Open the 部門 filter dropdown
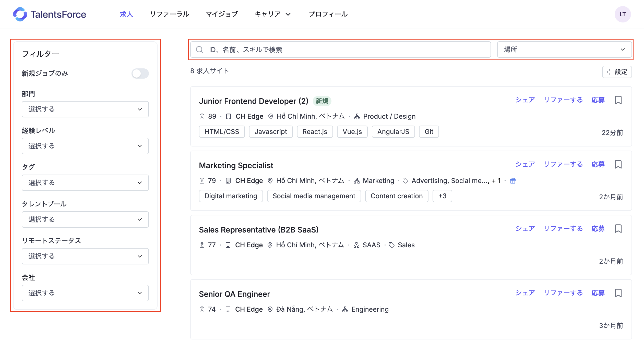This screenshot has width=644, height=342. 85,109
